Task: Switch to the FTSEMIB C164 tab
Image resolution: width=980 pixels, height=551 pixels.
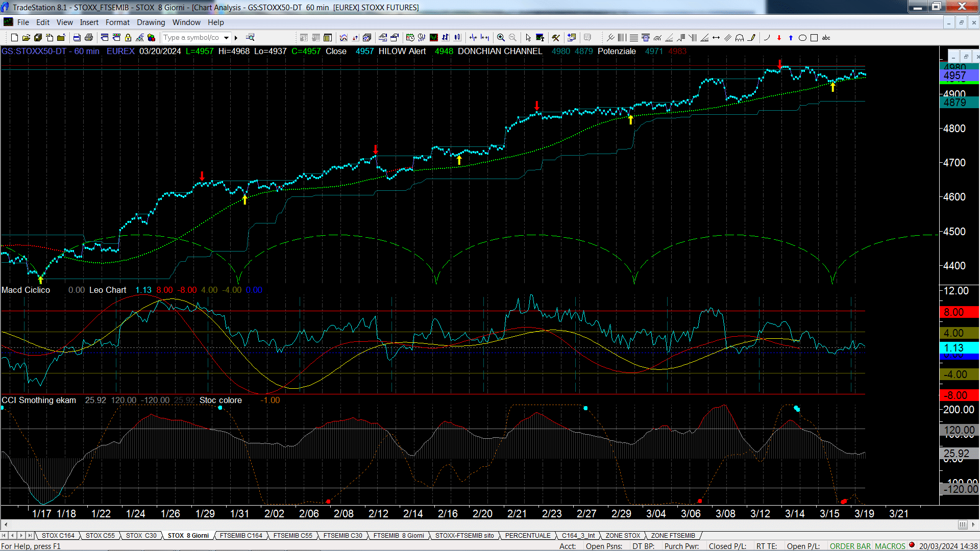Action: (241, 536)
